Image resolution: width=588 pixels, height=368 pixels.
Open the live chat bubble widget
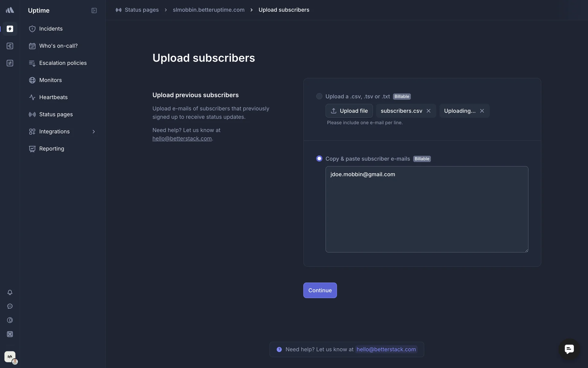coord(569,349)
